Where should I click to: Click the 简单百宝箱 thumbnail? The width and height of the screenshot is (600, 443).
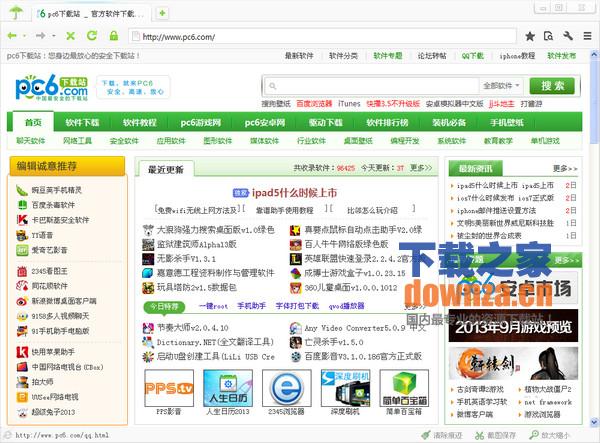coord(404,388)
